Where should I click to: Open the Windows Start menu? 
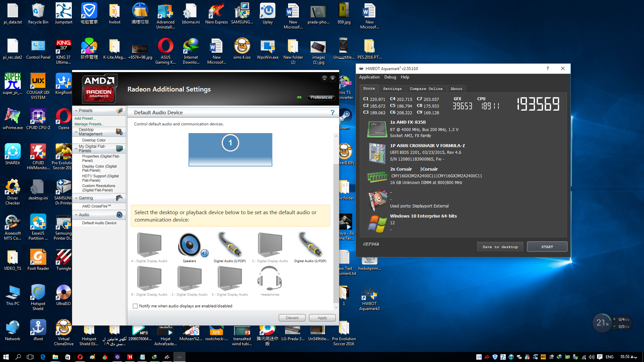click(x=6, y=357)
